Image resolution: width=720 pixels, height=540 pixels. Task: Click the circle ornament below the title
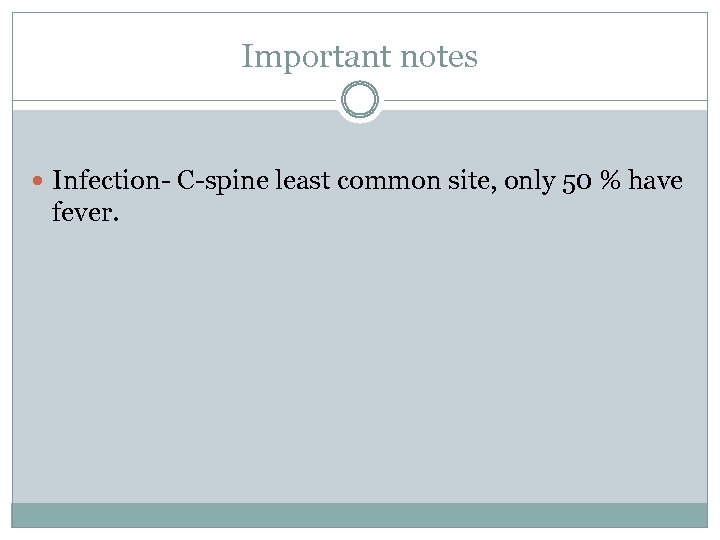tap(359, 101)
